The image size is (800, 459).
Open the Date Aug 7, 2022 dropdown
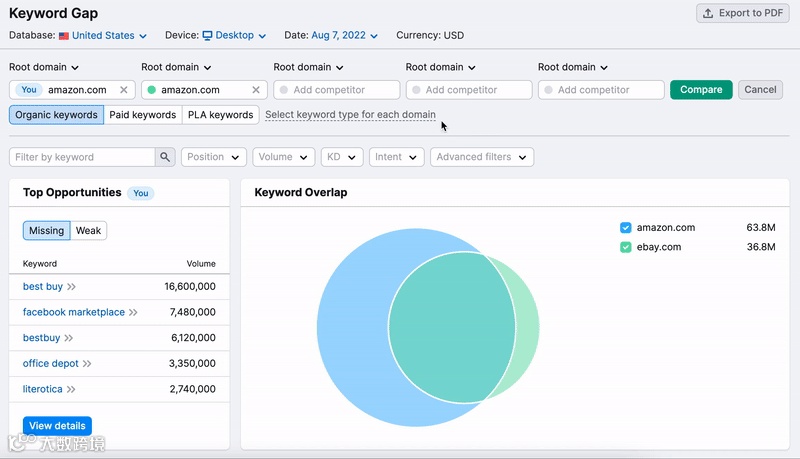pos(344,36)
